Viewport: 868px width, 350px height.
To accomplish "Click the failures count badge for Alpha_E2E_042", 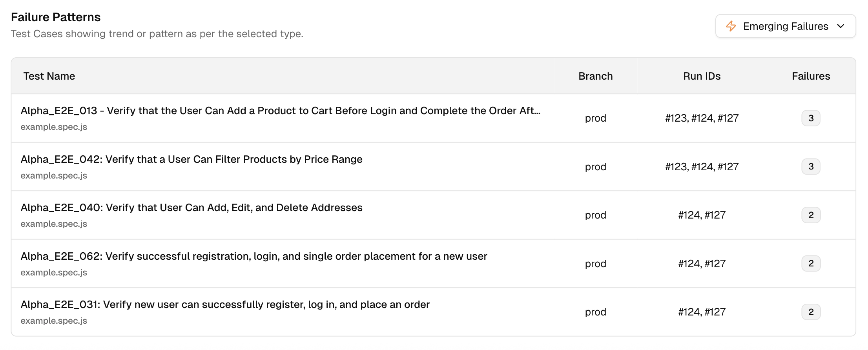I will click(x=811, y=167).
